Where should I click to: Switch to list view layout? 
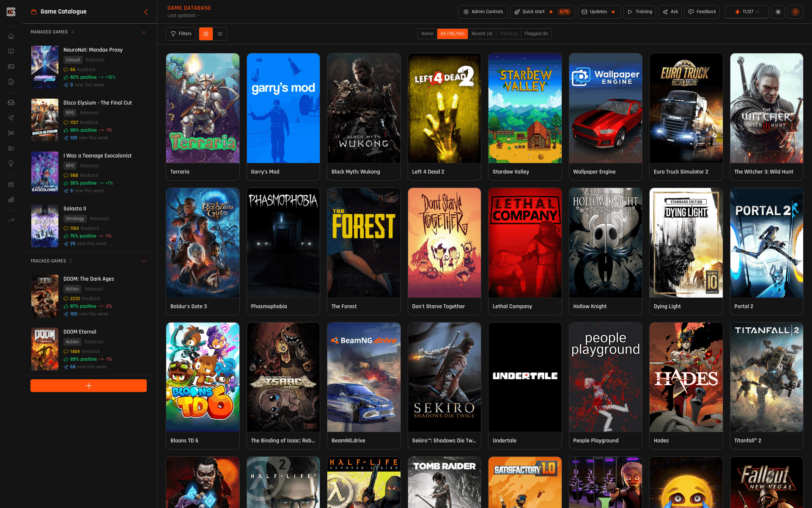coord(220,34)
